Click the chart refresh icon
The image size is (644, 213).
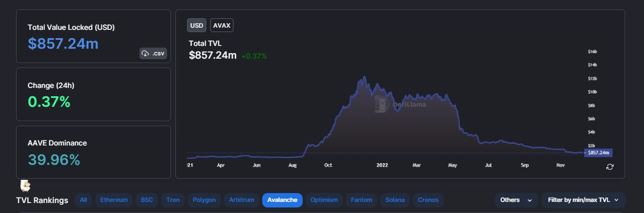(x=610, y=167)
